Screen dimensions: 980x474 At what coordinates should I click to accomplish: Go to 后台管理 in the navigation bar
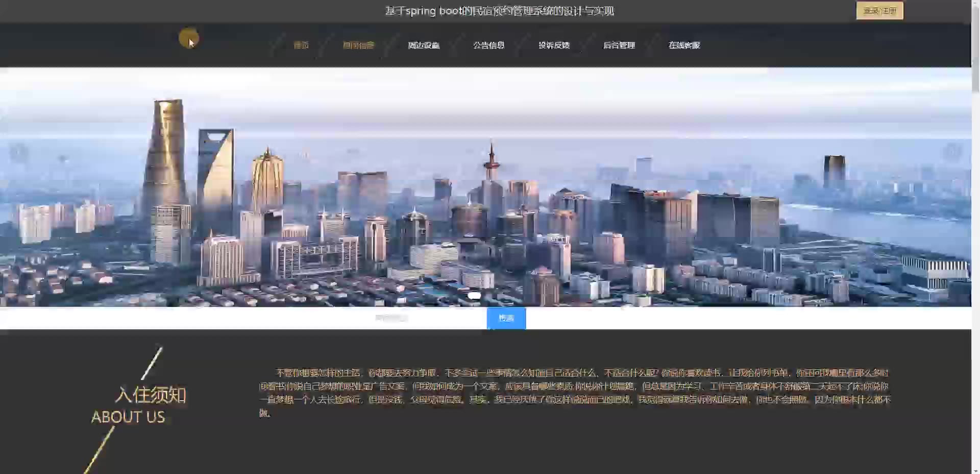pos(619,45)
